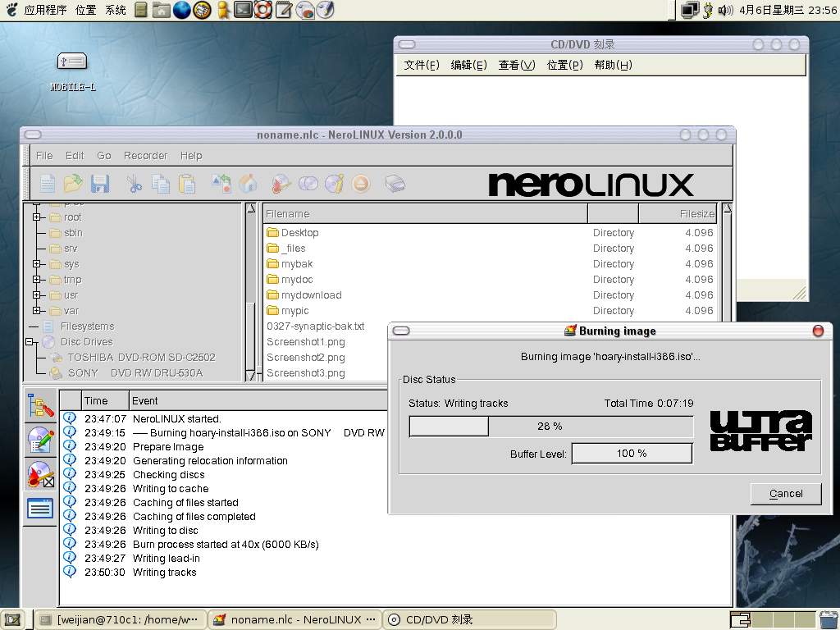The image size is (840, 630).
Task: Open the Recorder menu
Action: (146, 155)
